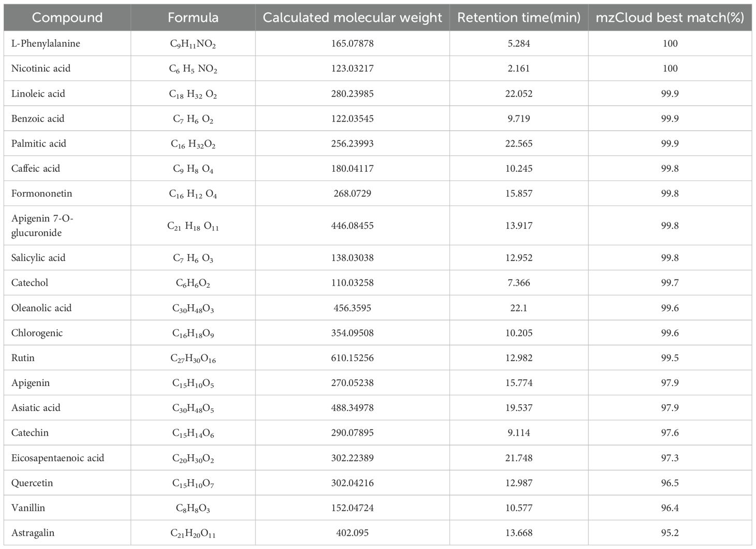Click the L-Phenylalanine compound cell
The height and width of the screenshot is (549, 756).
[x=46, y=43]
